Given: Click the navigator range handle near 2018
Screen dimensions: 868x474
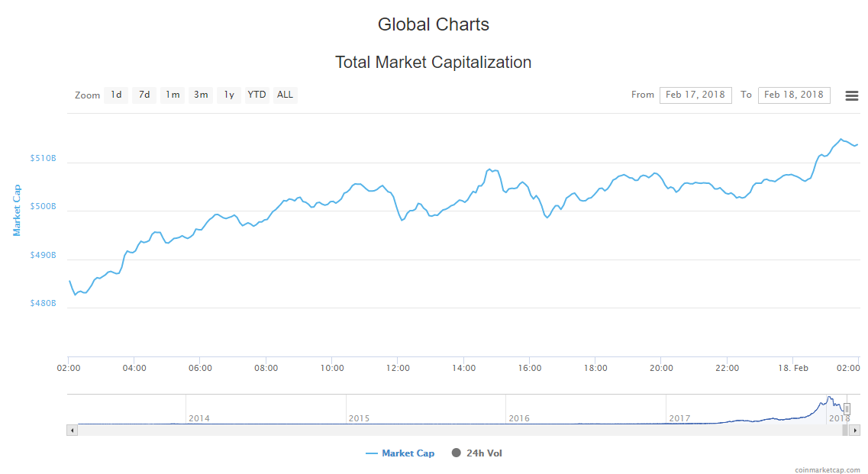Looking at the screenshot, I should click(x=847, y=408).
